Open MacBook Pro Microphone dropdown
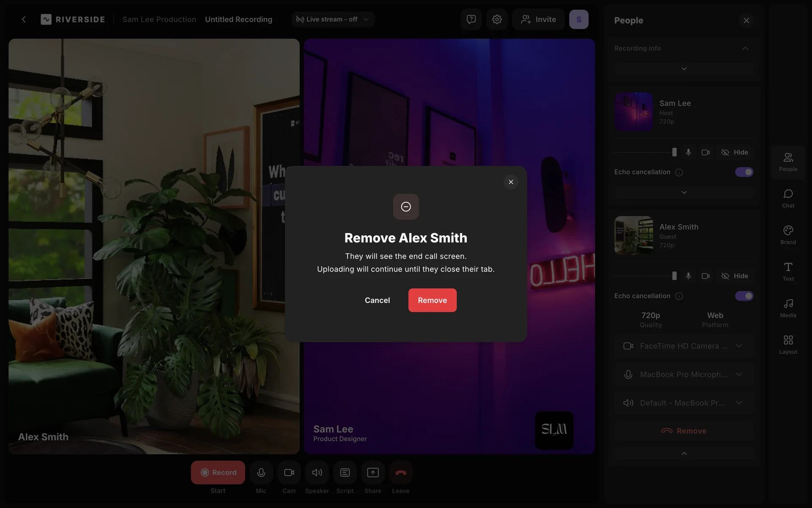Image resolution: width=812 pixels, height=508 pixels. click(683, 375)
